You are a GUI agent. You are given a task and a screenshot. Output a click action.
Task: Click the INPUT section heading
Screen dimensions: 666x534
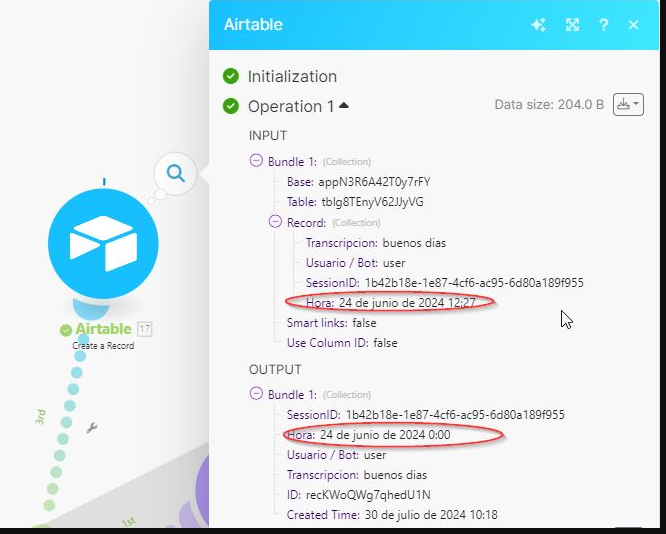click(268, 136)
